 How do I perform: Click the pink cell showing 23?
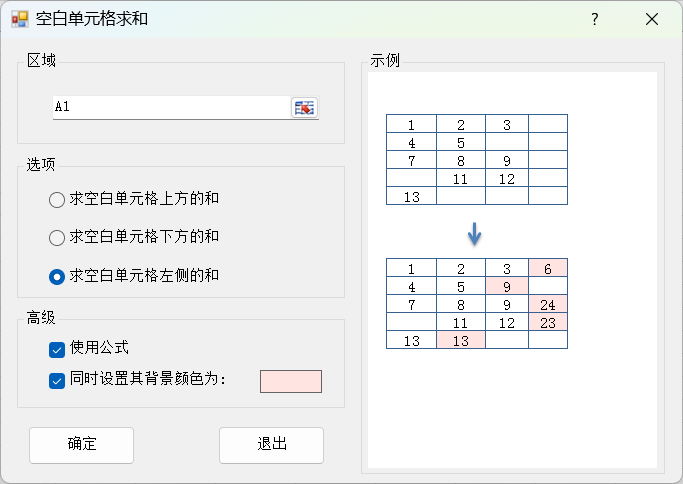[548, 322]
